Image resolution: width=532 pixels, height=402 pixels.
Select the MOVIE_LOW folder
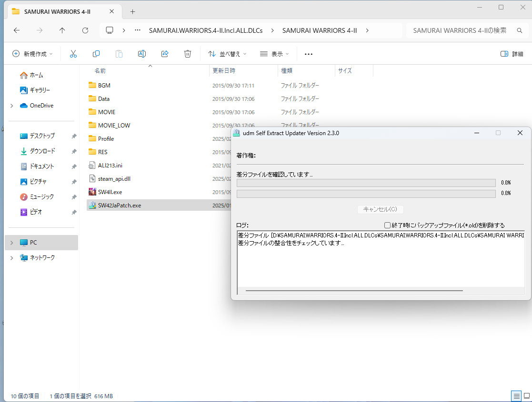click(x=114, y=126)
